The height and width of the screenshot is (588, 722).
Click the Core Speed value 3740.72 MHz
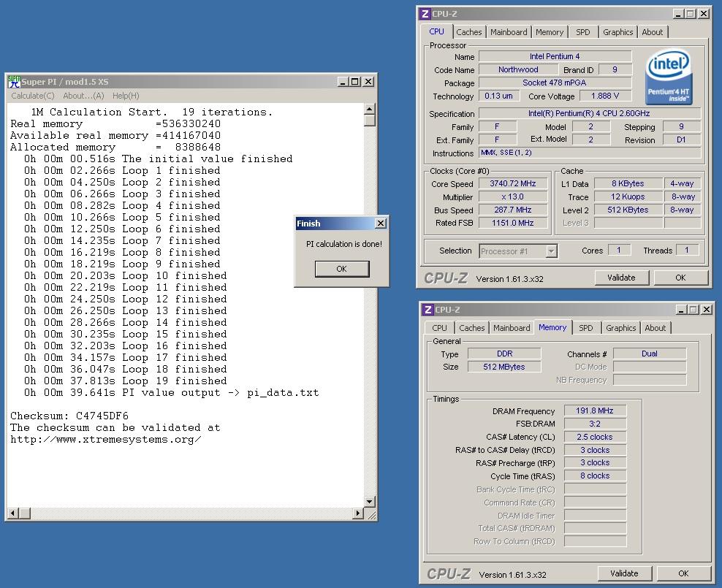pyautogui.click(x=513, y=183)
